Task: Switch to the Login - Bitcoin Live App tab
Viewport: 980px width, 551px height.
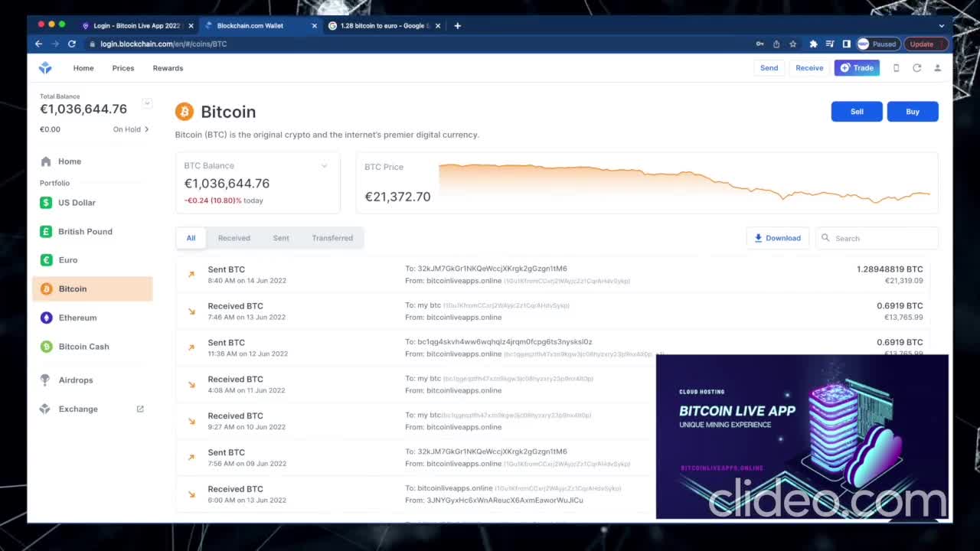Action: [x=137, y=26]
